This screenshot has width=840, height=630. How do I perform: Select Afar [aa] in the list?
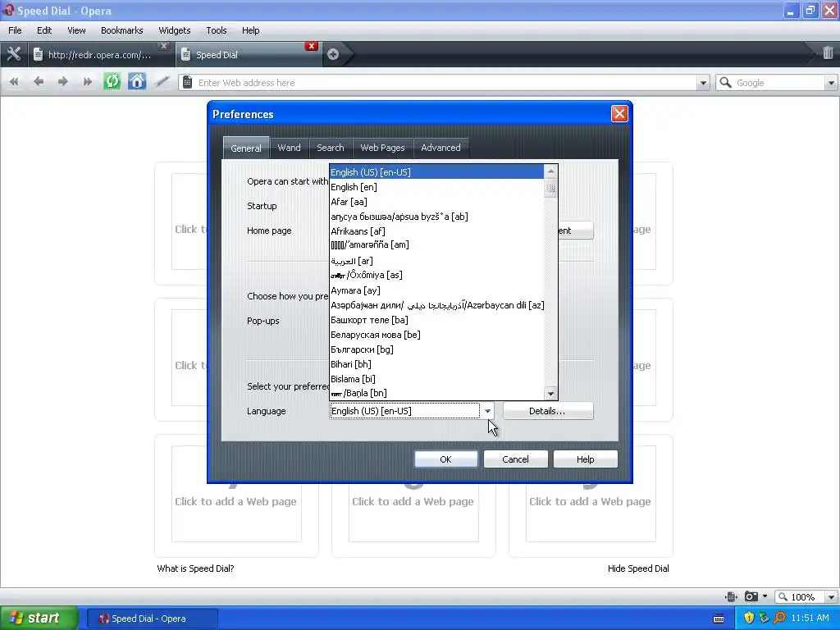click(x=436, y=202)
